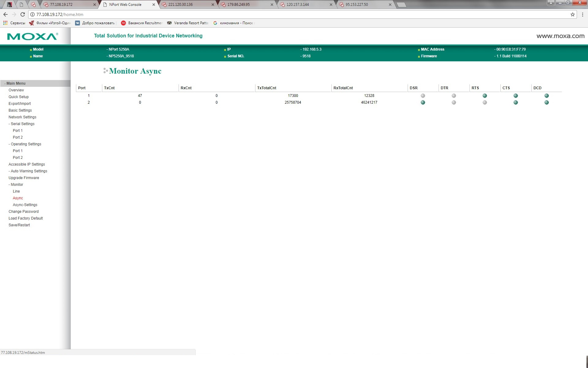Select Port 1 under Serial Settings

17,130
